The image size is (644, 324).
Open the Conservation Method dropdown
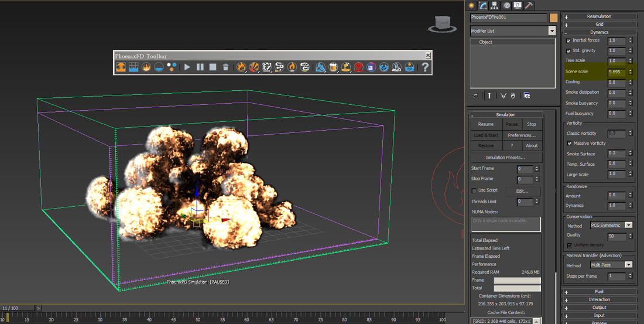click(x=628, y=226)
